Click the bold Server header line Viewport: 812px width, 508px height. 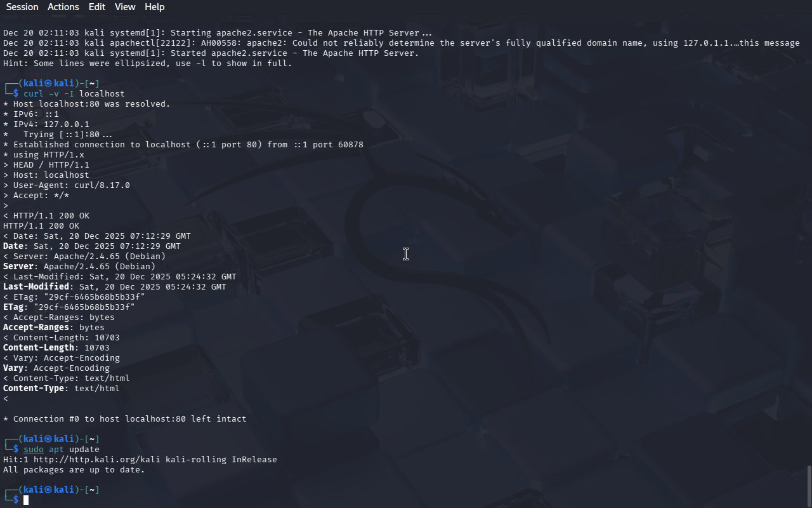(79, 267)
